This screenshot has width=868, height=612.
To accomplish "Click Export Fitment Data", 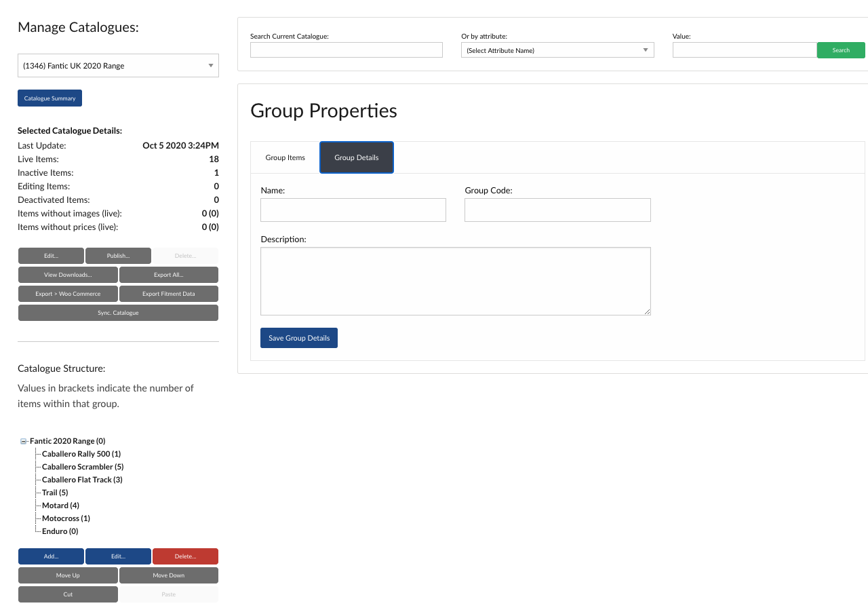I will [168, 294].
